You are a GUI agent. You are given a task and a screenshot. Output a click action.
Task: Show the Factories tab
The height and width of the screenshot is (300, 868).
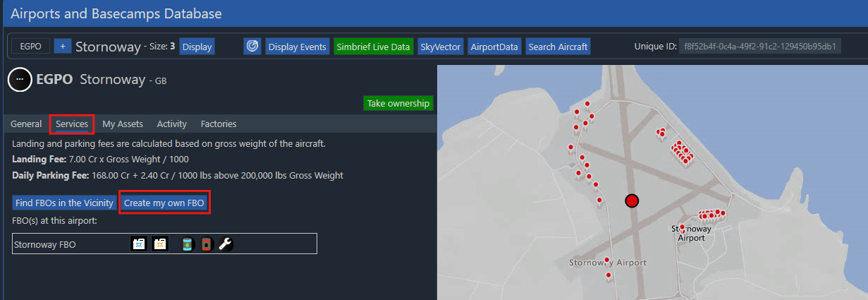[x=219, y=124]
